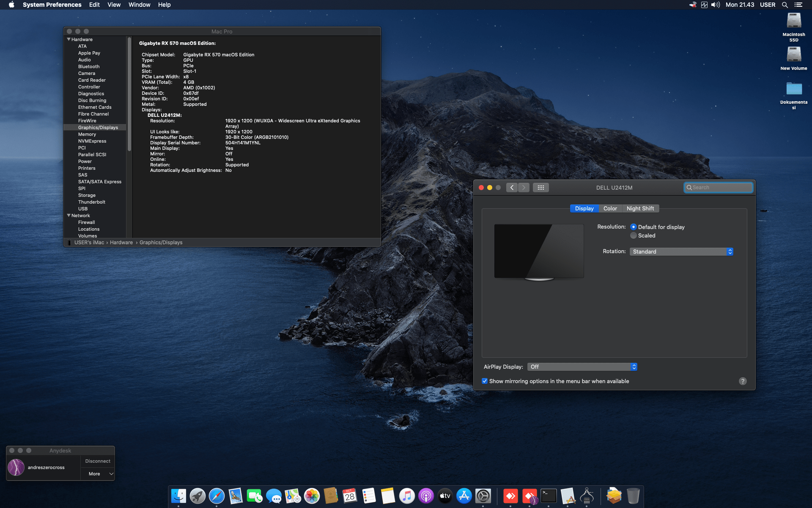Select the Scaled resolution radio button

coord(633,235)
